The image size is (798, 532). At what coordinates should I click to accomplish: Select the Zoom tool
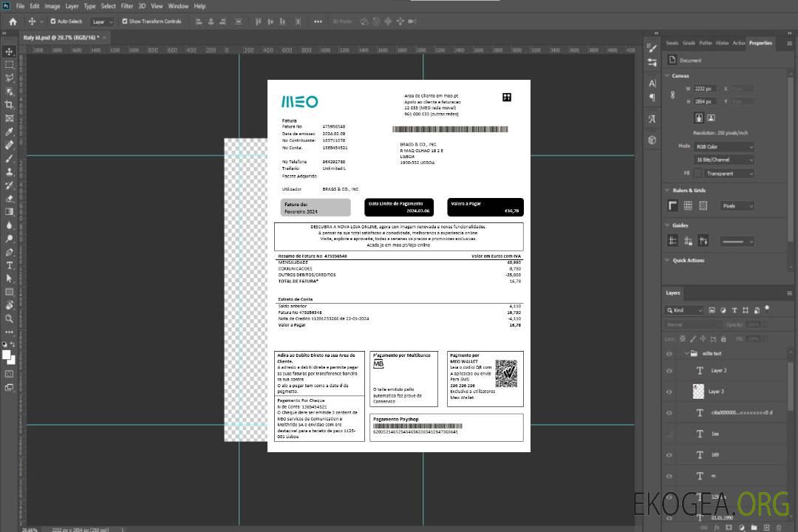pyautogui.click(x=9, y=318)
